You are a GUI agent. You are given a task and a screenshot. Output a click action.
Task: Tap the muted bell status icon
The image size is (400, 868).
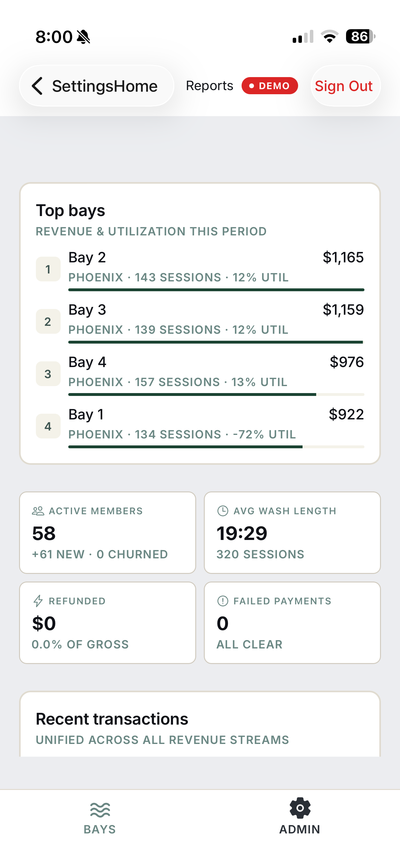point(83,37)
